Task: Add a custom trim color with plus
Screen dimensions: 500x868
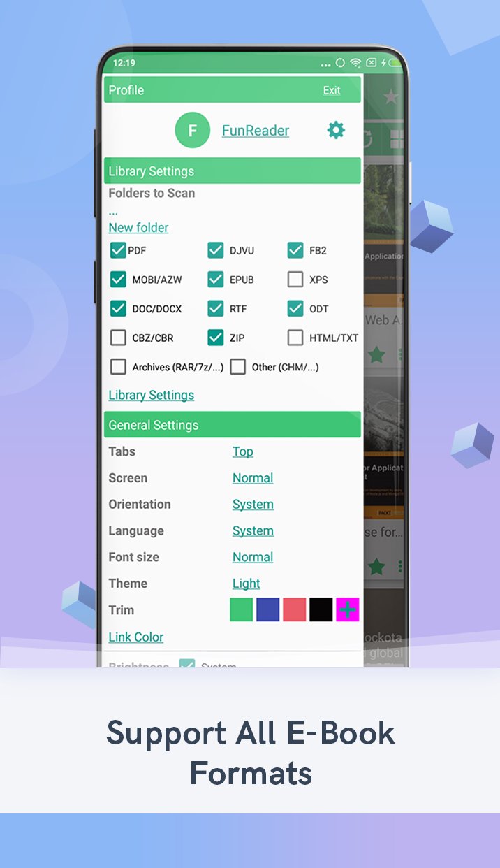Action: pyautogui.click(x=348, y=609)
